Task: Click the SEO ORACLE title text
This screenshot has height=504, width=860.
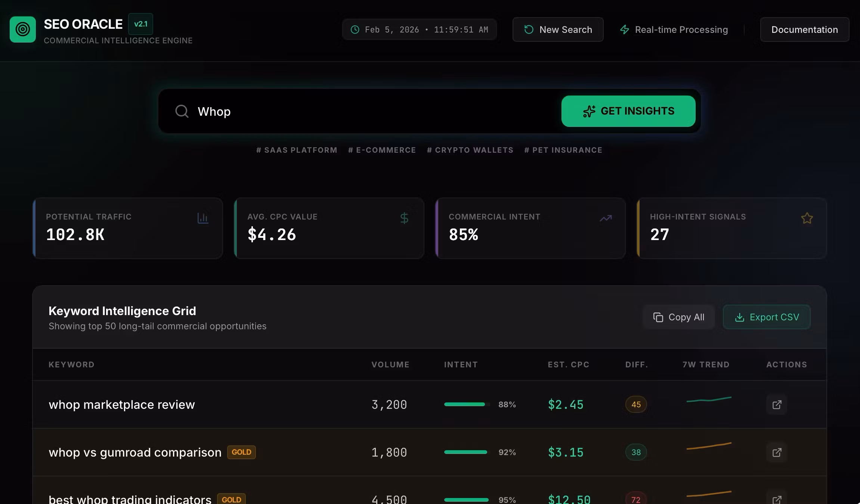Action: coord(83,24)
